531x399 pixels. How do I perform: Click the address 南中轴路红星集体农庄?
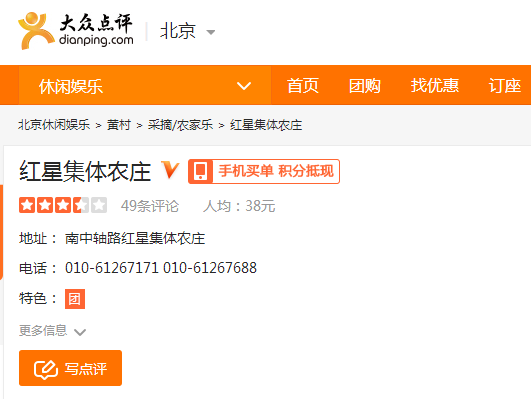[x=135, y=238]
